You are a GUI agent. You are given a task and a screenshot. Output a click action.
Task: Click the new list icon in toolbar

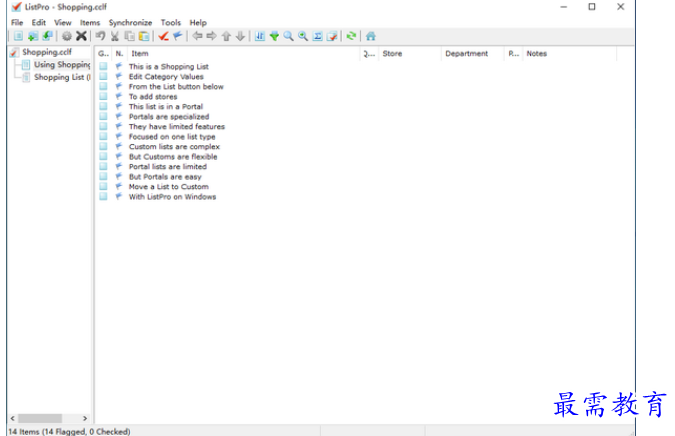click(18, 36)
